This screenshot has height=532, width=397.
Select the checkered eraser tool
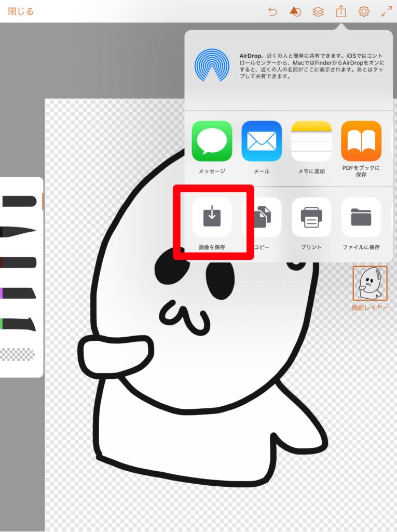tap(18, 354)
